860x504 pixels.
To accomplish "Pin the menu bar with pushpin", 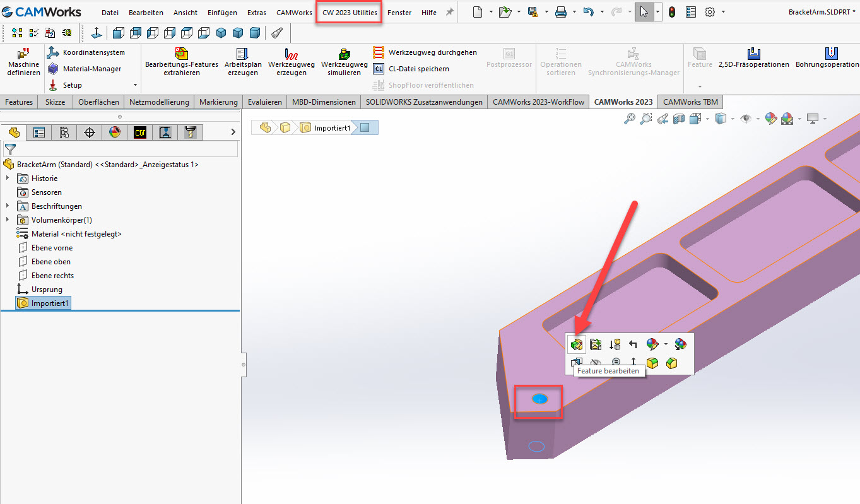I will pos(450,12).
